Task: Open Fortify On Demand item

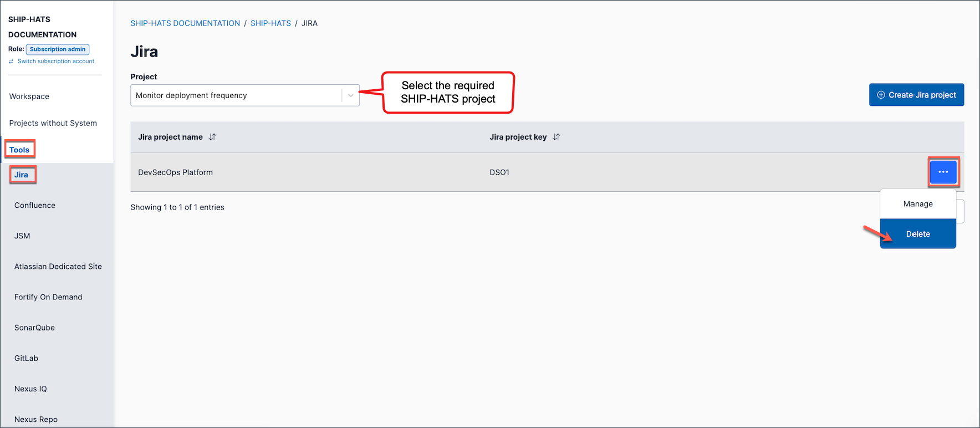Action: [48, 297]
